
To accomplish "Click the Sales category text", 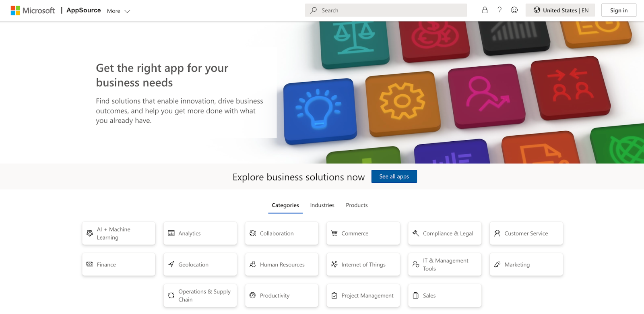I will (x=429, y=295).
